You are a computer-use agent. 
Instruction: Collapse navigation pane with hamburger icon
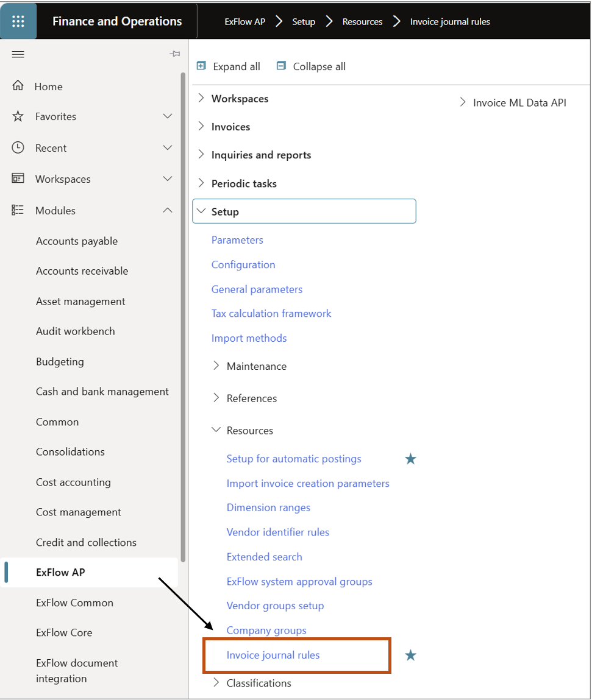[x=18, y=55]
